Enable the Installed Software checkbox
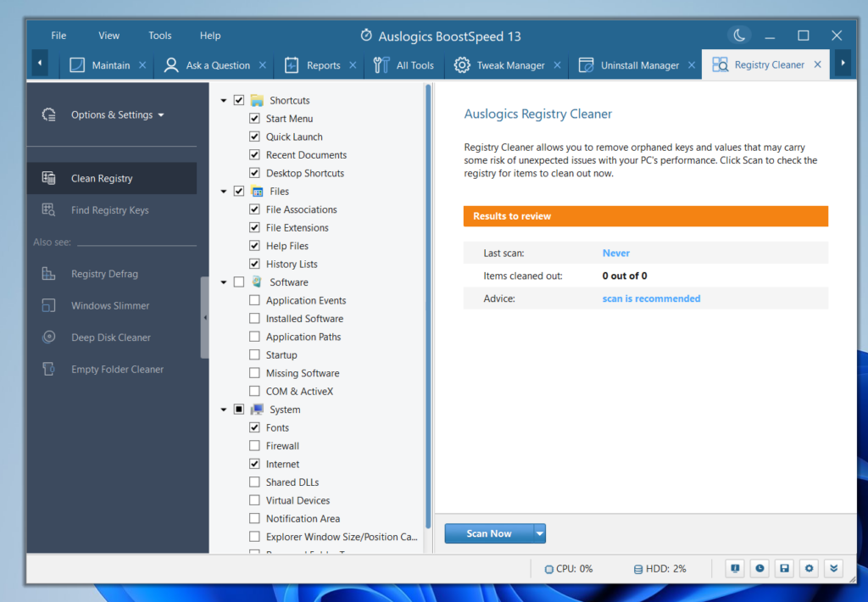 tap(253, 318)
